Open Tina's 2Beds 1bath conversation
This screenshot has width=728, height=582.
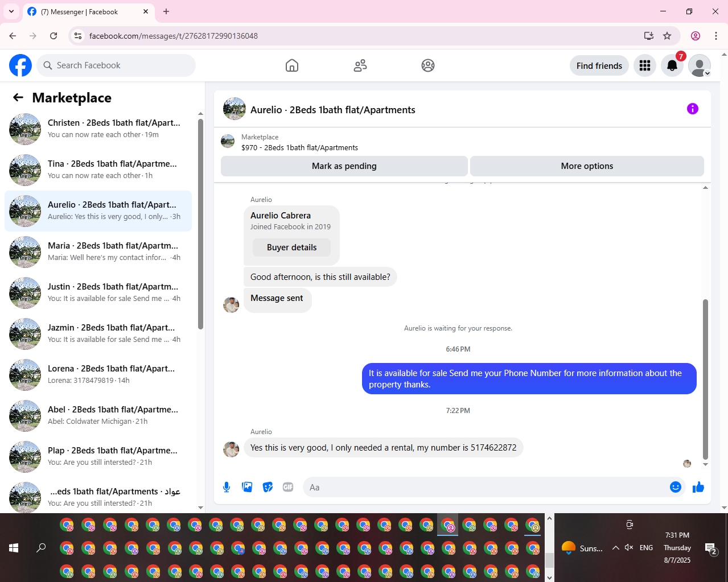pos(98,170)
